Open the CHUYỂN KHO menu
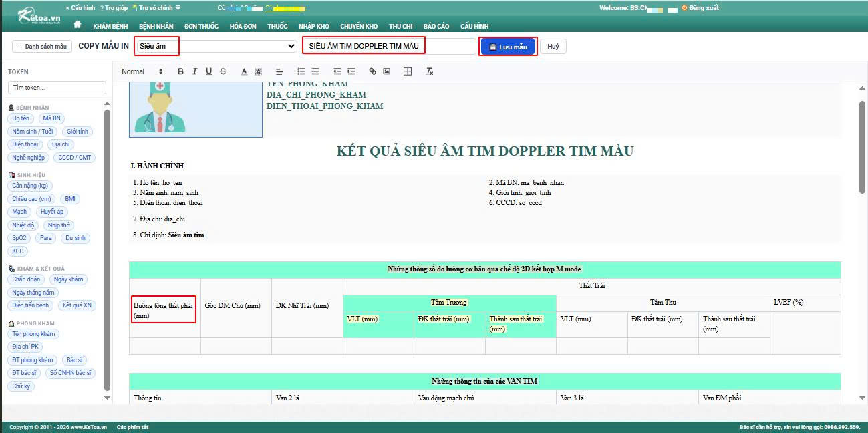 click(359, 26)
